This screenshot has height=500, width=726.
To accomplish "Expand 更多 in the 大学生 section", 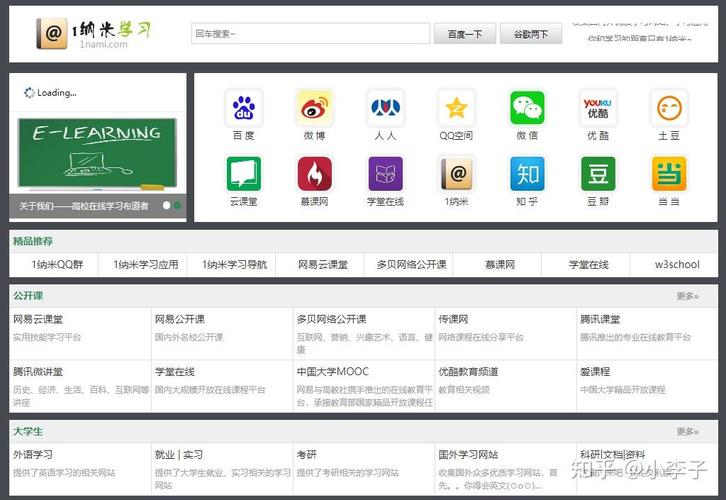I will point(687,432).
